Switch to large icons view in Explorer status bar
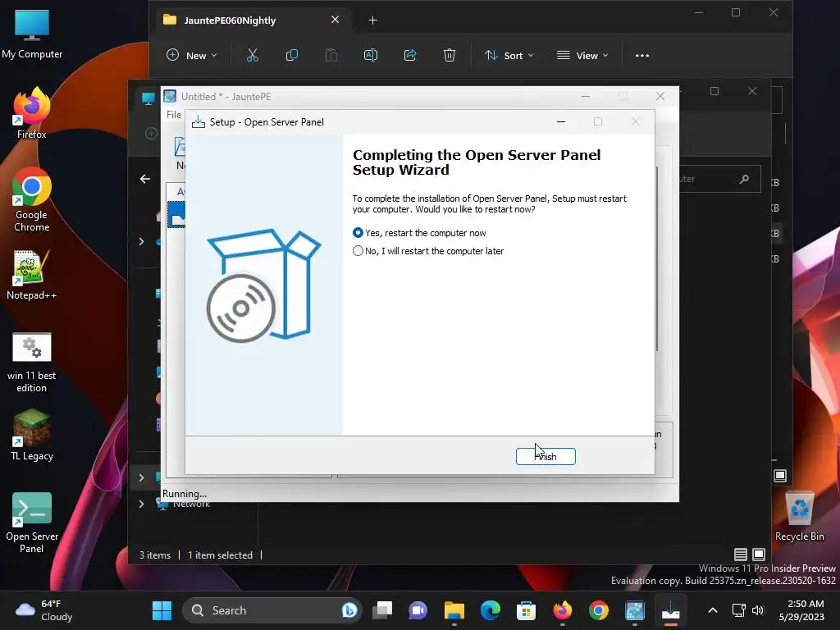This screenshot has width=840, height=630. 759,555
